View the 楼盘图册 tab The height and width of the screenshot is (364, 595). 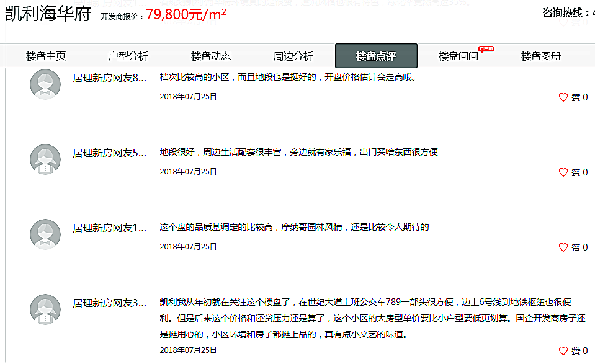(x=541, y=56)
